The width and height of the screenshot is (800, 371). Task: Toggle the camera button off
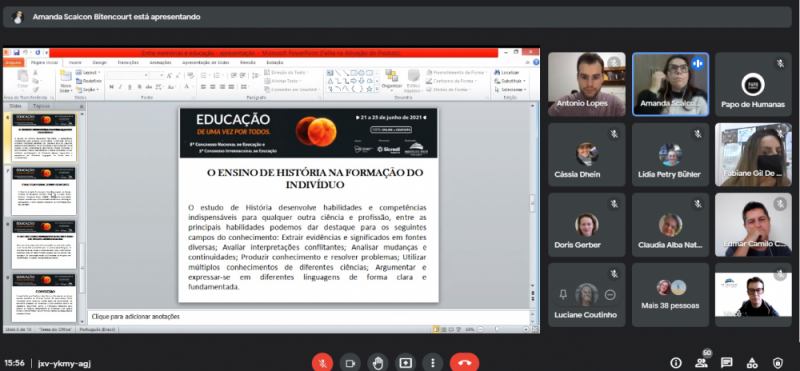[x=350, y=363]
